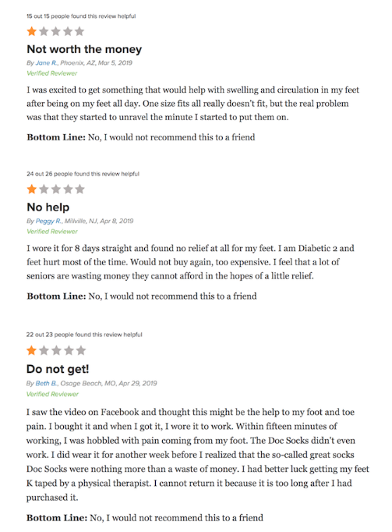
Task: Click 'Verified Reviewer' badge under Jane R.
Action: 52,73
